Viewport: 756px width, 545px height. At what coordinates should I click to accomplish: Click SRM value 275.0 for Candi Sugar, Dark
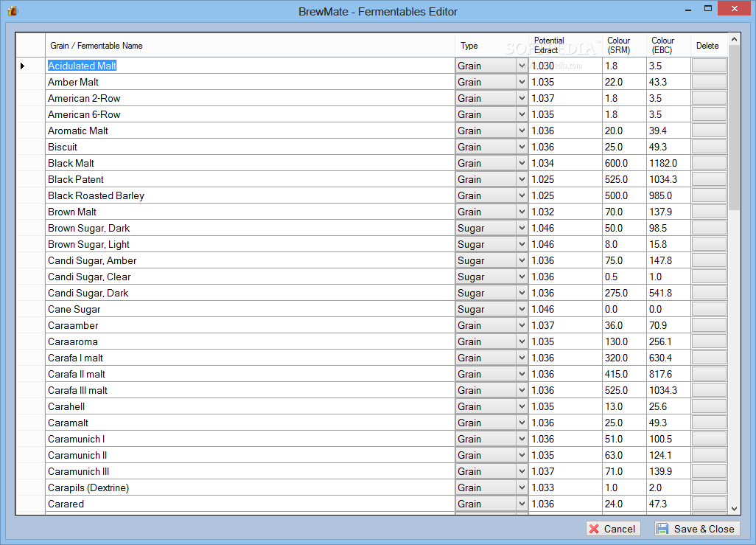pyautogui.click(x=624, y=293)
